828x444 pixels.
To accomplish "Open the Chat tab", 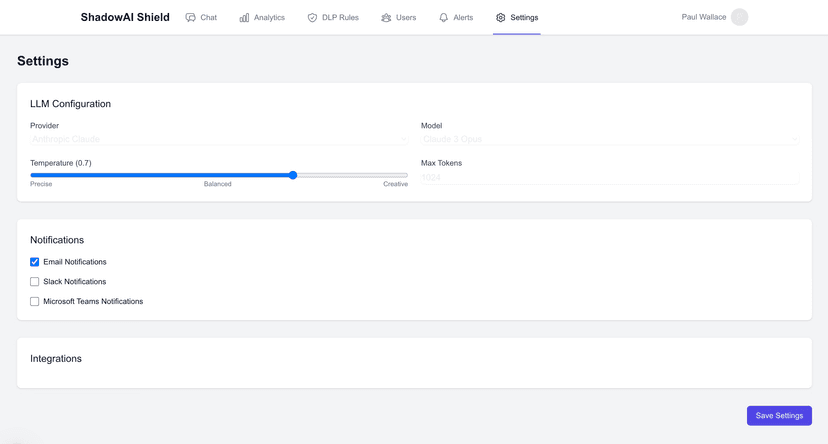I will coord(201,17).
